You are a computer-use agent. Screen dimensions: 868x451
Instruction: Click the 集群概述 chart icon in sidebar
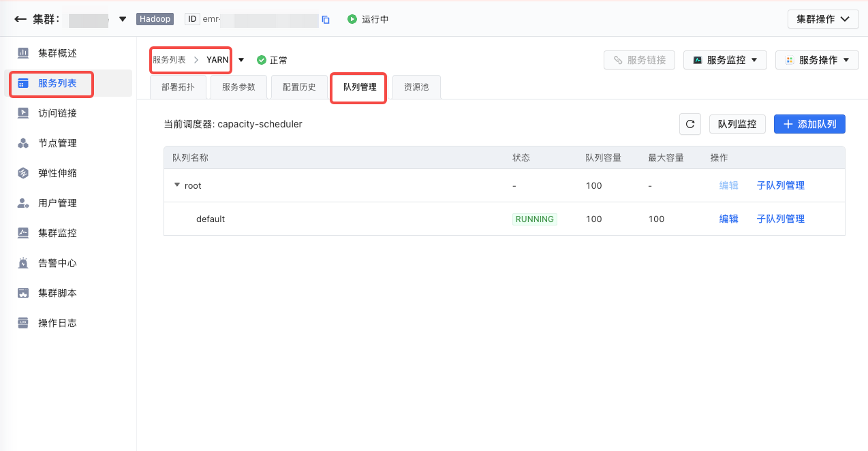[x=23, y=53]
